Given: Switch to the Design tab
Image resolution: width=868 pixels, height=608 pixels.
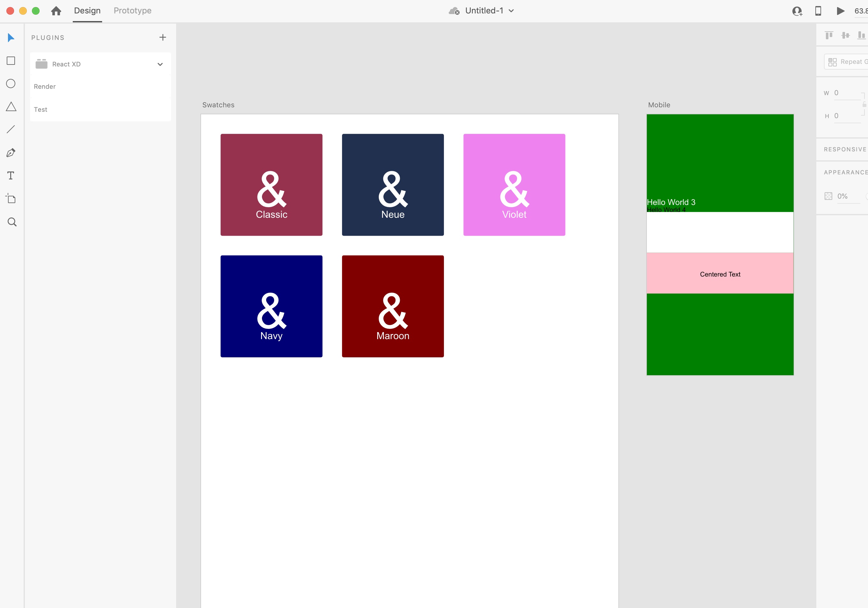Looking at the screenshot, I should (87, 11).
